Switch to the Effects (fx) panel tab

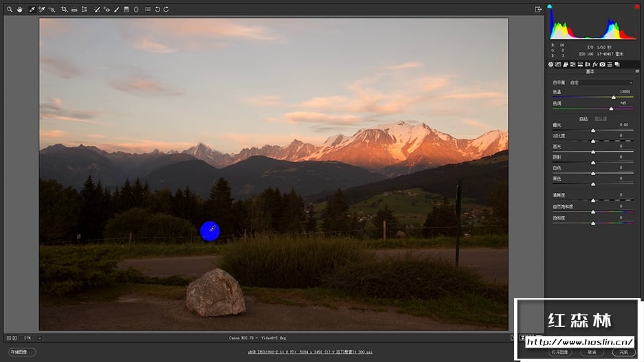(x=595, y=65)
